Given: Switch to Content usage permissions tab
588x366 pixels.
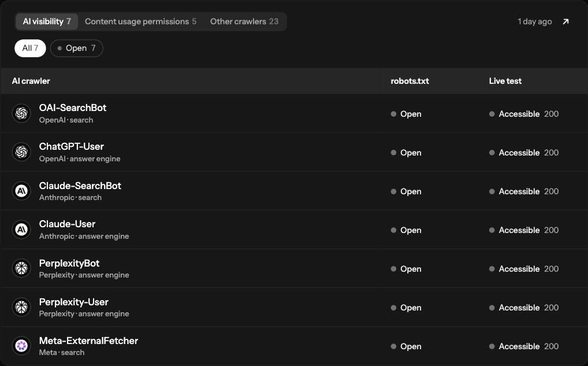Looking at the screenshot, I should tap(140, 21).
